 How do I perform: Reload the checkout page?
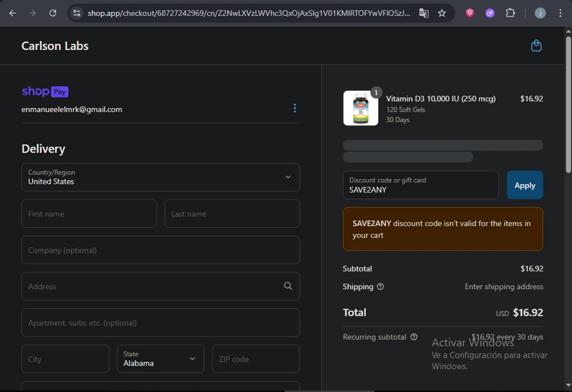click(53, 13)
